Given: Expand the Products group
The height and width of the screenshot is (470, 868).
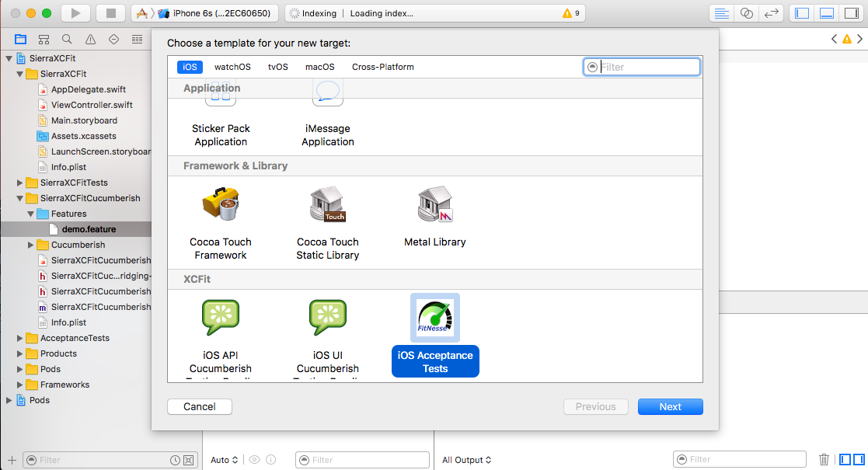Looking at the screenshot, I should (x=20, y=353).
